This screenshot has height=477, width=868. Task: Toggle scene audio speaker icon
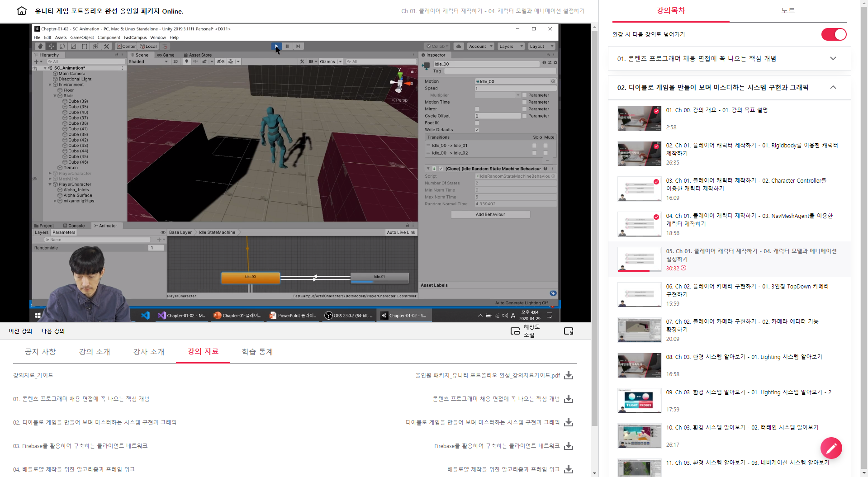coord(195,61)
